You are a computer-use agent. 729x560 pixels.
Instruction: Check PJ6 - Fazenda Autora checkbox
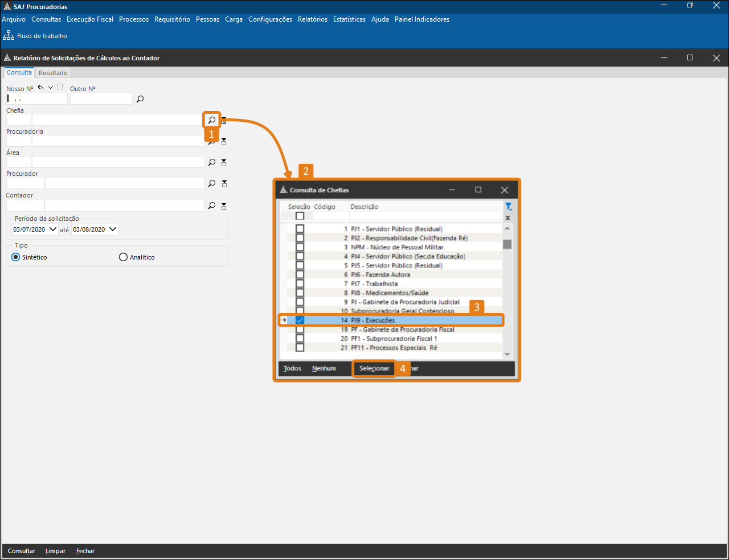(x=300, y=274)
